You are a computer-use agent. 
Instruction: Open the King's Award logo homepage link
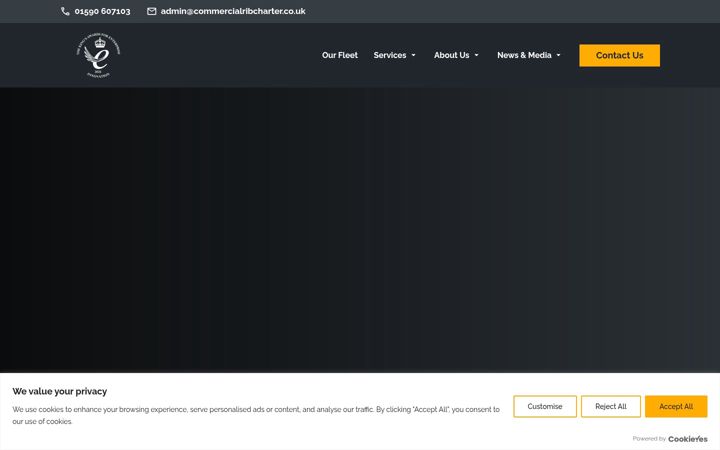[x=98, y=55]
